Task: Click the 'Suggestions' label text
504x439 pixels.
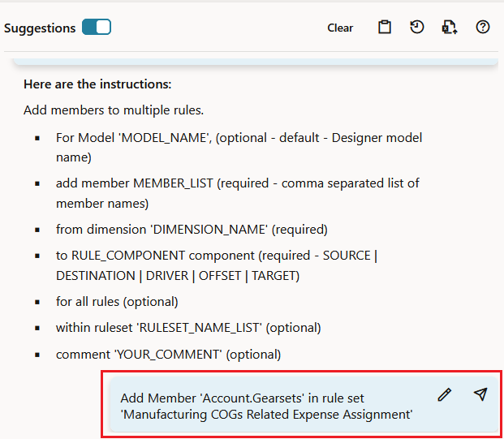Action: coord(40,28)
